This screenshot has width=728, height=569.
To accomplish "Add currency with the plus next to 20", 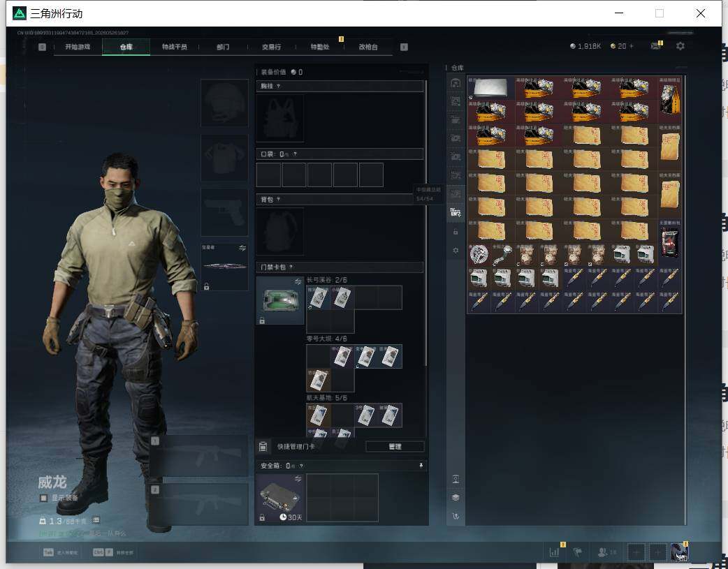I will [x=632, y=46].
